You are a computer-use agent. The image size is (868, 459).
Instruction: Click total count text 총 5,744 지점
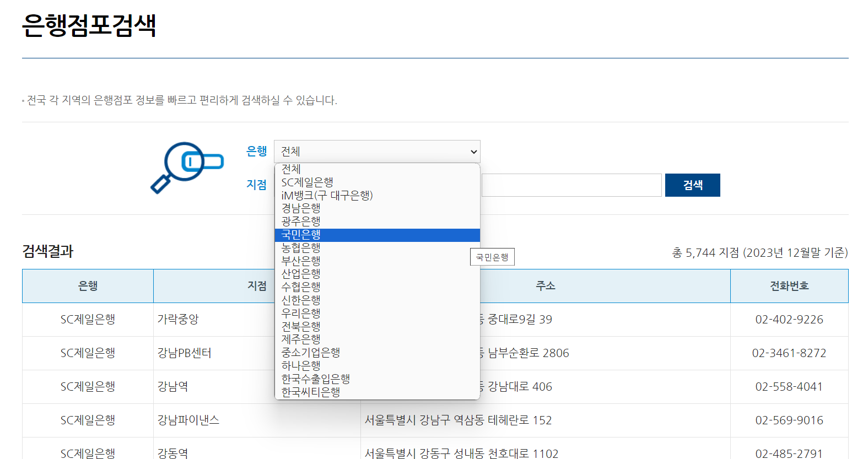click(x=705, y=253)
